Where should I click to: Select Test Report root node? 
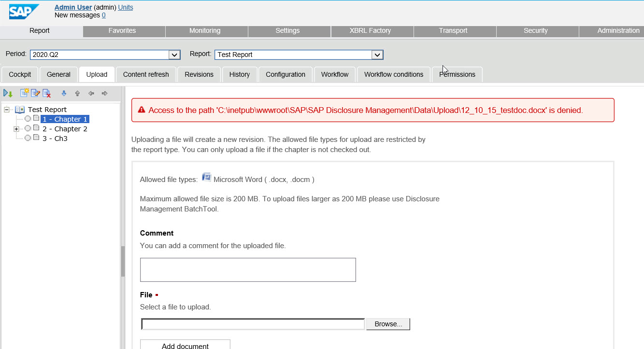(47, 110)
